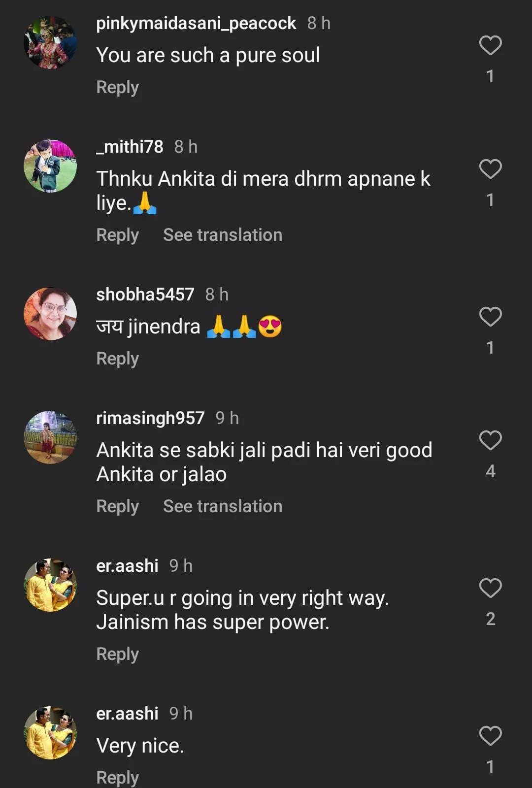This screenshot has height=788, width=532.
Task: Like _mithi78's comment with the heart
Action: (490, 169)
